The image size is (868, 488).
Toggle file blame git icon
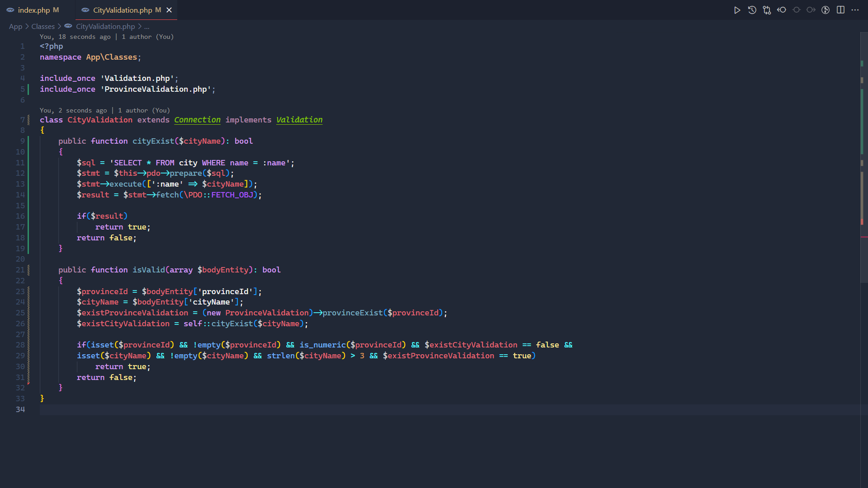pos(826,10)
